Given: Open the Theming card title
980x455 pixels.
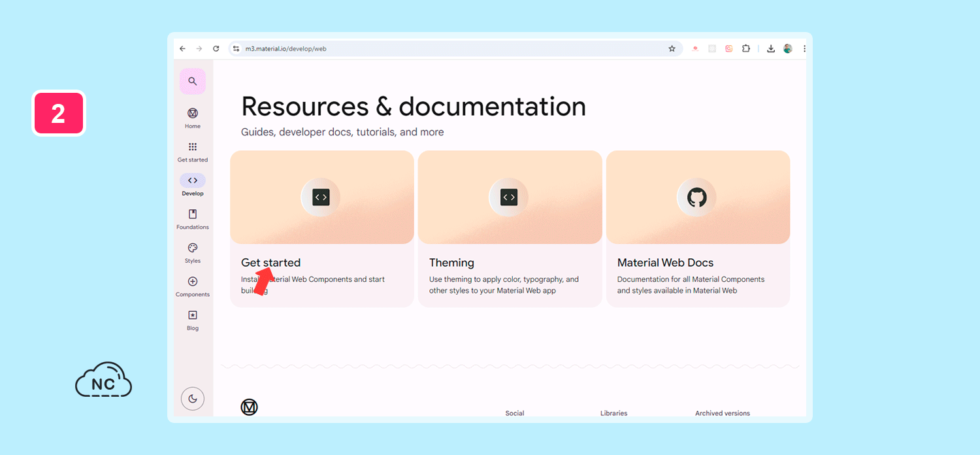Looking at the screenshot, I should tap(451, 263).
